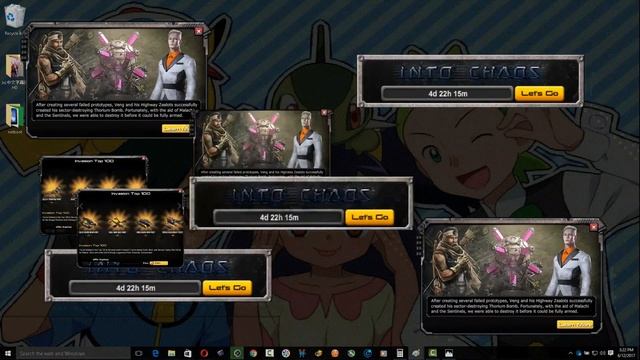Launch Opera browser from the taskbar
This screenshot has height=360, width=640.
[204, 353]
